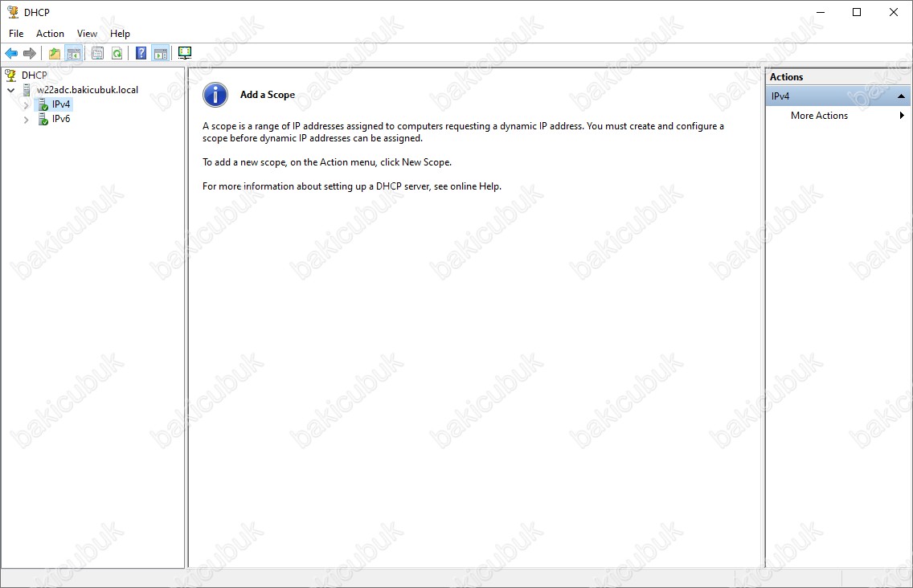The width and height of the screenshot is (913, 588).
Task: Click the w22adc.bakicubuk.local server icon
Action: 27,90
